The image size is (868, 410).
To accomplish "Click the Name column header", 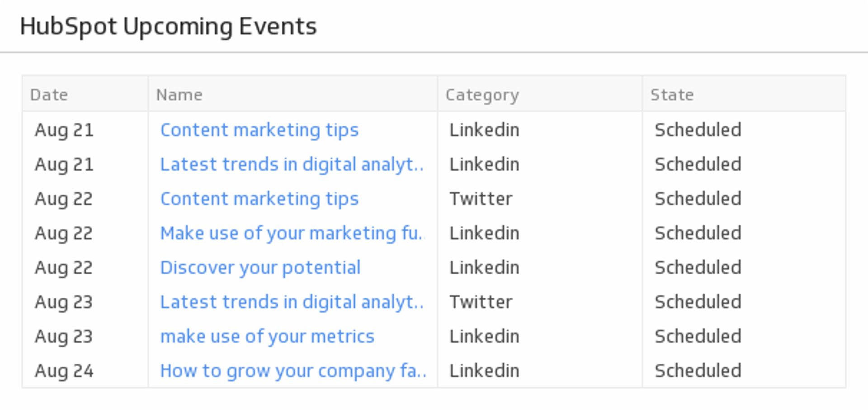I will [179, 95].
